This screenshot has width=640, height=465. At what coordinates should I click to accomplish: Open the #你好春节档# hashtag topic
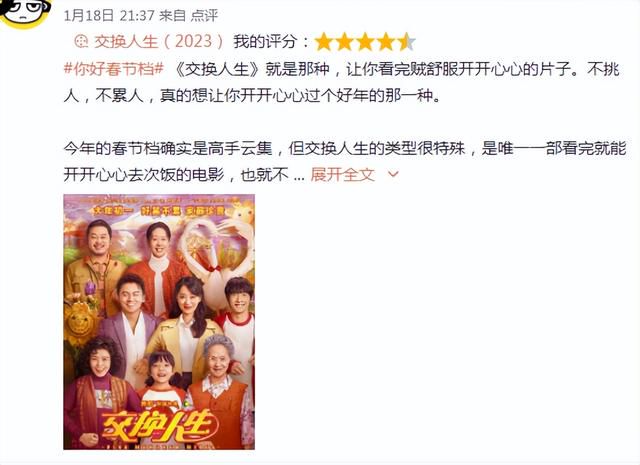tap(114, 69)
